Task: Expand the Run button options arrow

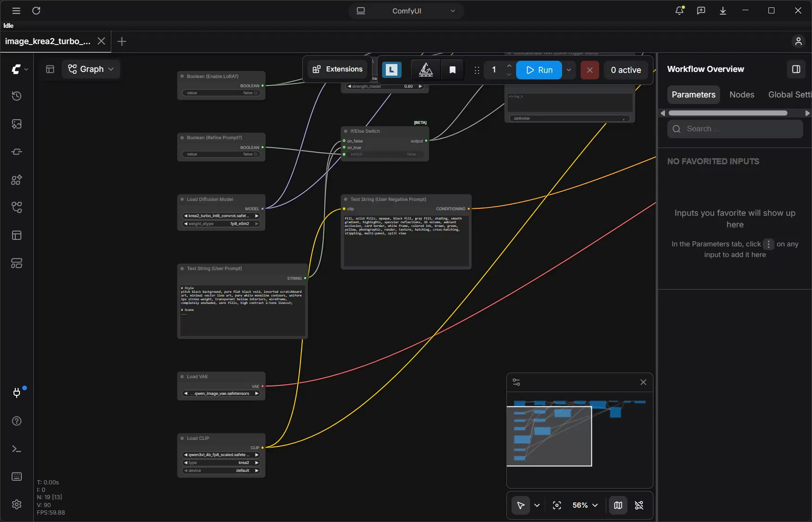Action: click(569, 70)
